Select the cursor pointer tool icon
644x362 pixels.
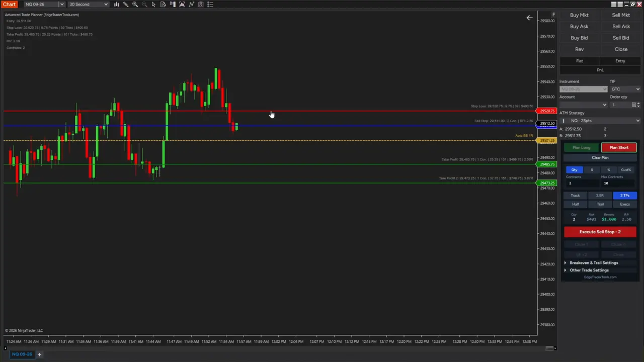pyautogui.click(x=153, y=5)
